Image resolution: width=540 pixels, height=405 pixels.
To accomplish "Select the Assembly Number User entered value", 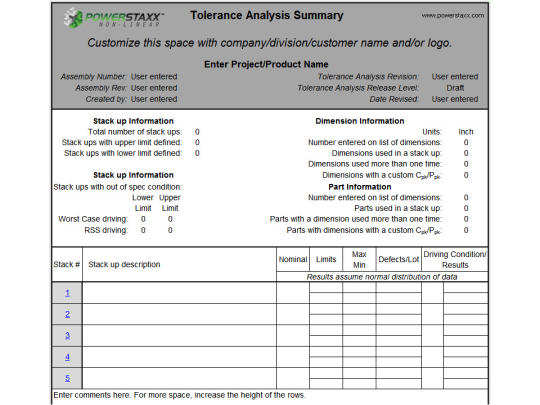I will coord(154,76).
